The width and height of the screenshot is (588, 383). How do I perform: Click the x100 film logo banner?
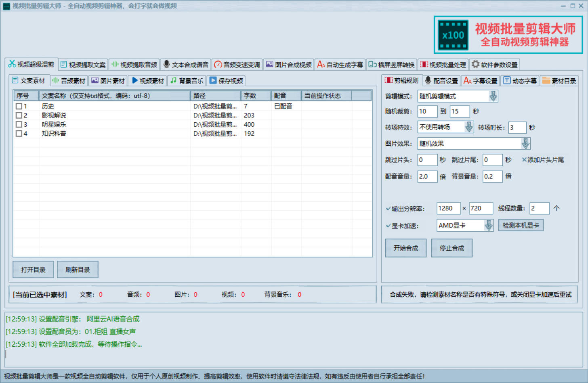pyautogui.click(x=508, y=35)
